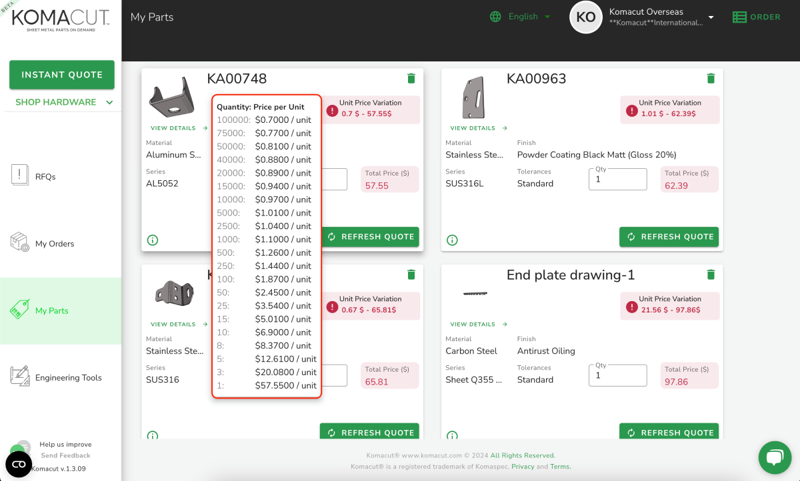Screen dimensions: 800x481
Task: Refresh quote for KA00748
Action: click(370, 237)
